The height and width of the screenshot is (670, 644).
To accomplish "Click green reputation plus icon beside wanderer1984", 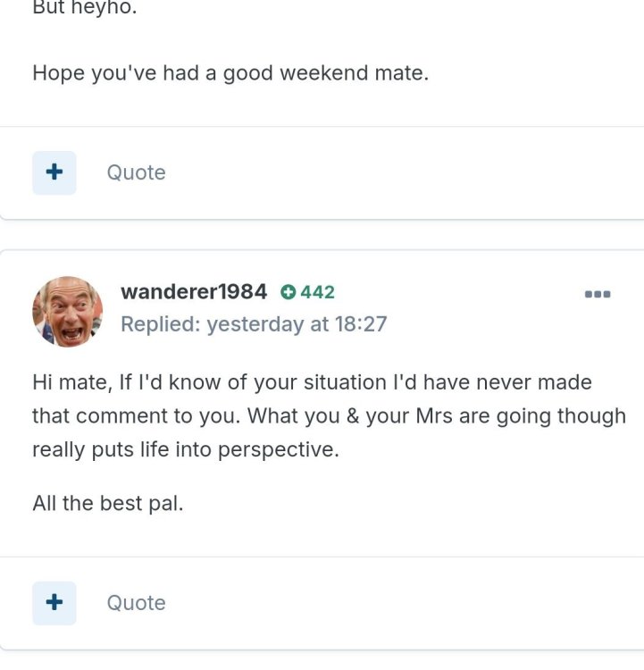I will coord(288,292).
